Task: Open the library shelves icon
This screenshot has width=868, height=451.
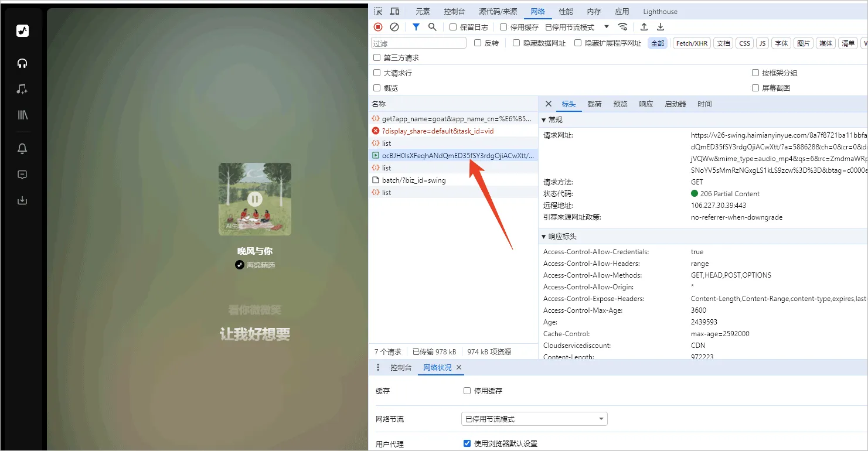Action: [22, 115]
